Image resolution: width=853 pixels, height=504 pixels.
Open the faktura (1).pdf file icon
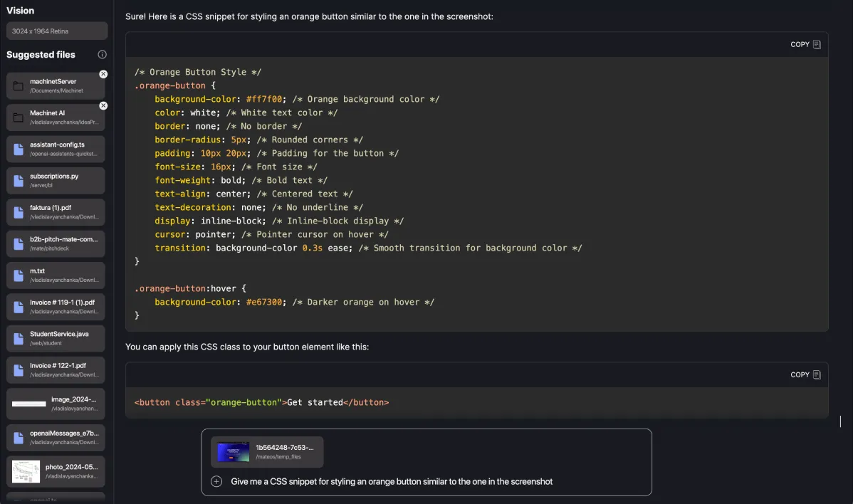coord(19,212)
